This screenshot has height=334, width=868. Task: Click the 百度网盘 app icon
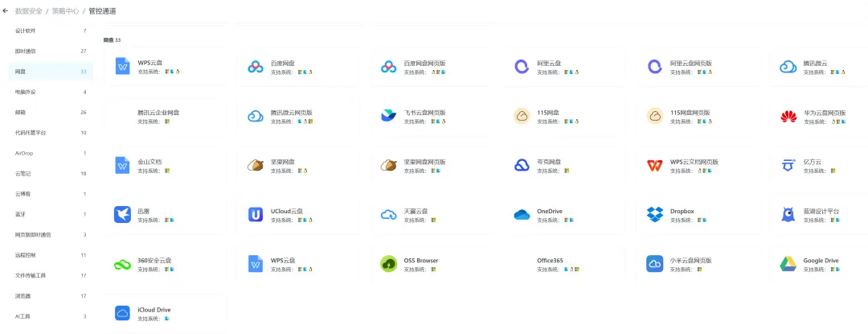pyautogui.click(x=256, y=67)
